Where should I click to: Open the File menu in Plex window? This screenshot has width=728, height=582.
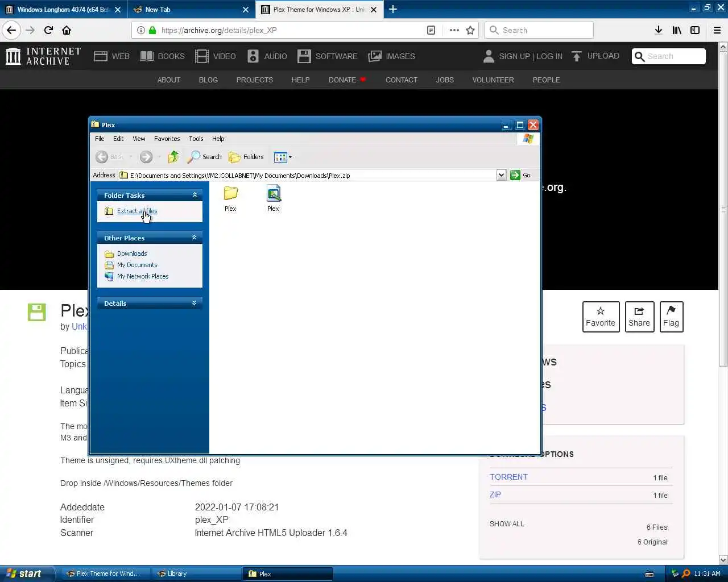tap(100, 139)
